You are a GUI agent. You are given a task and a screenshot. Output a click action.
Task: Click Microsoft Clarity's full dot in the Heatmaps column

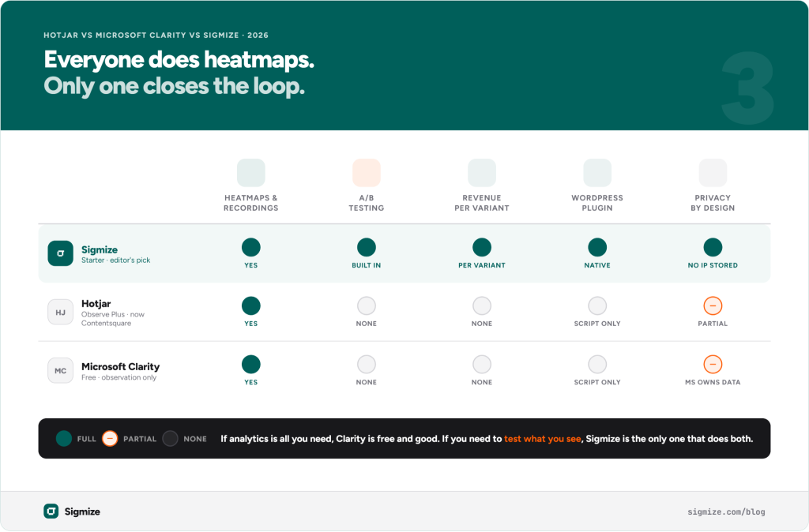click(x=250, y=365)
